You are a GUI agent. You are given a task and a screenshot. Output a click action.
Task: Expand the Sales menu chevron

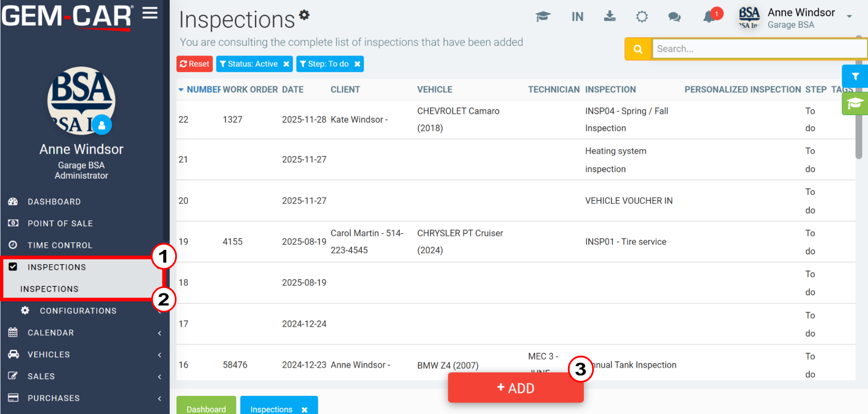(x=160, y=376)
